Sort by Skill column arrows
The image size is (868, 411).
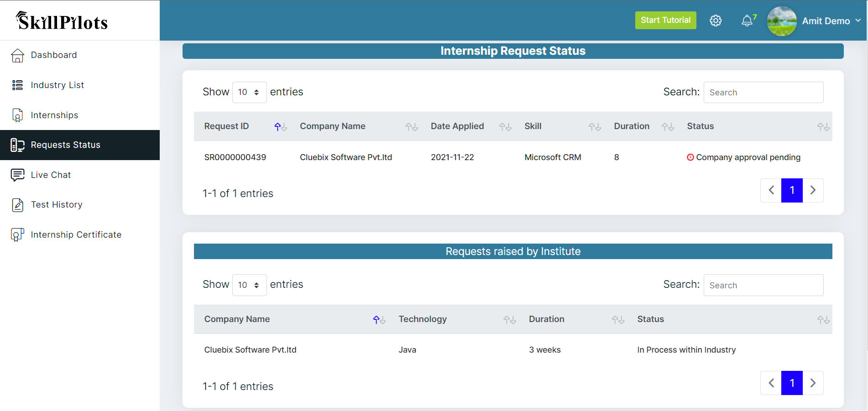595,127
